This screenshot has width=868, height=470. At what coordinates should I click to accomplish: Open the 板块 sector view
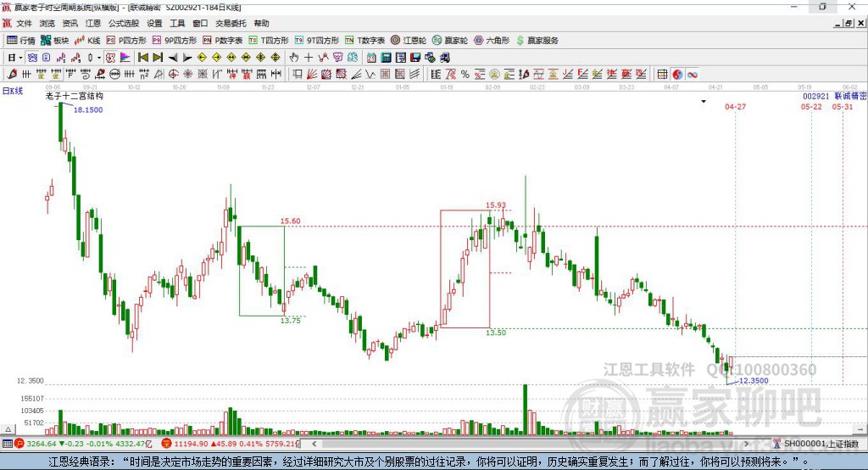click(x=55, y=41)
